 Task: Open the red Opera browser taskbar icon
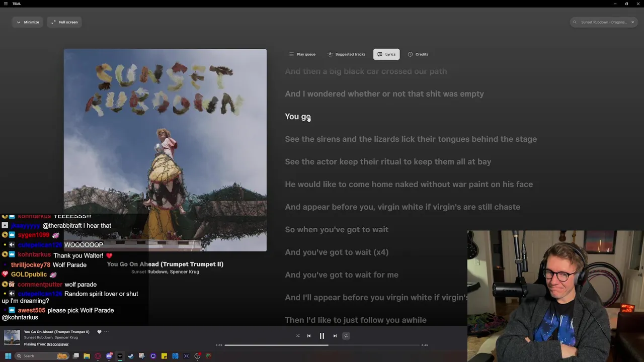(x=98, y=356)
